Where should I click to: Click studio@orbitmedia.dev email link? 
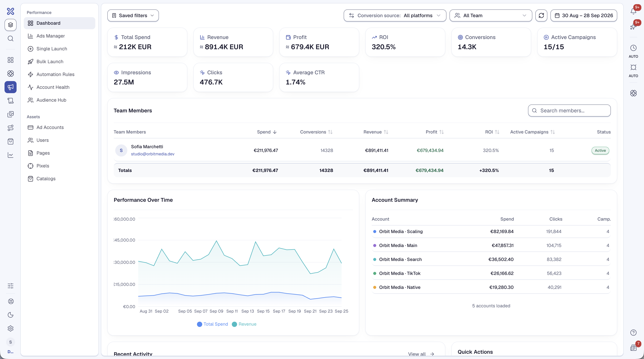153,154
